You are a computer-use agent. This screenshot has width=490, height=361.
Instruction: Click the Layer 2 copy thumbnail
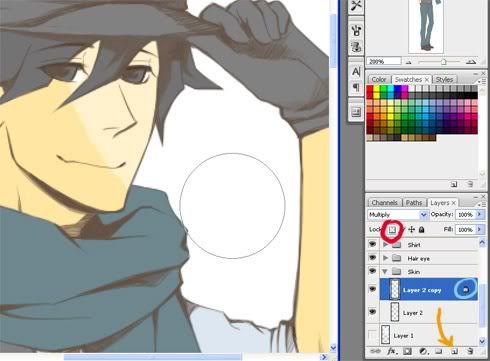(395, 289)
